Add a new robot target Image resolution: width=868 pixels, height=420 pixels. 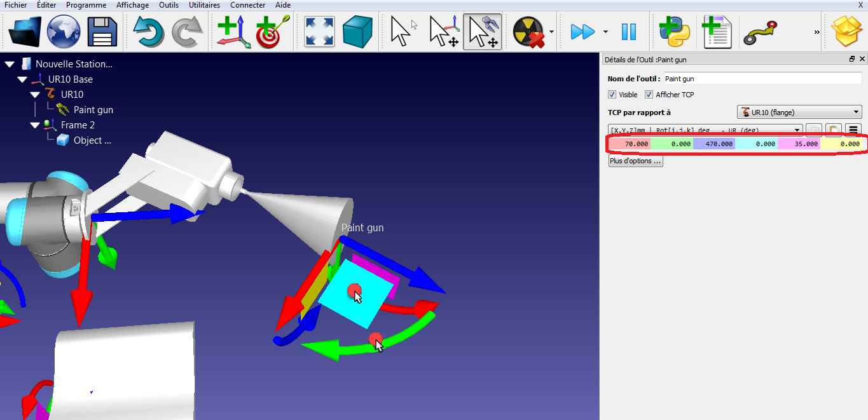click(x=273, y=31)
